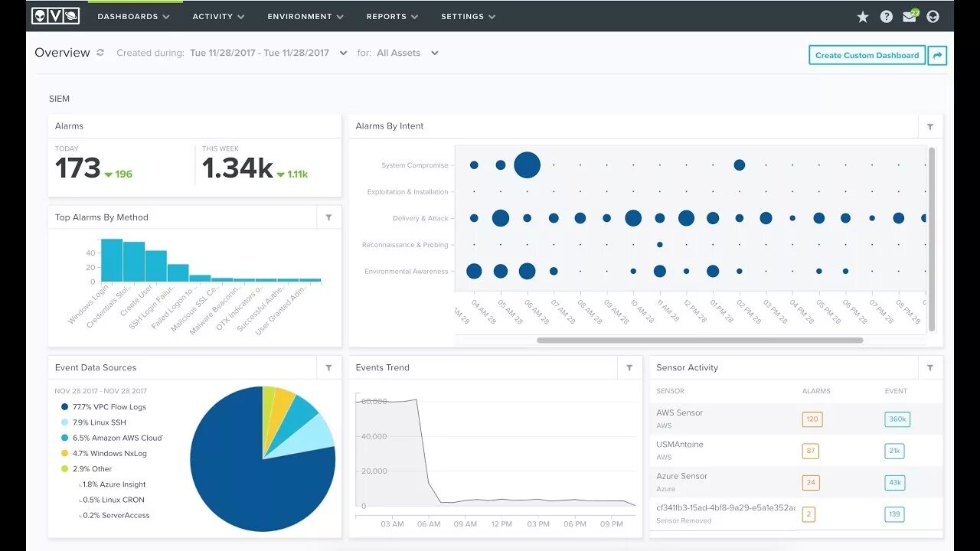This screenshot has width=980, height=551.
Task: Open the favorites star icon
Action: pos(863,16)
